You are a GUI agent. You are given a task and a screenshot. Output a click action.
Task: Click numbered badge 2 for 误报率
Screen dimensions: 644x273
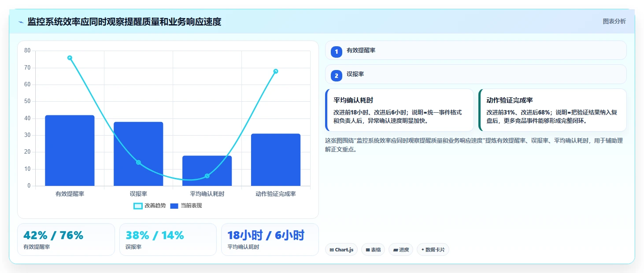tap(337, 76)
